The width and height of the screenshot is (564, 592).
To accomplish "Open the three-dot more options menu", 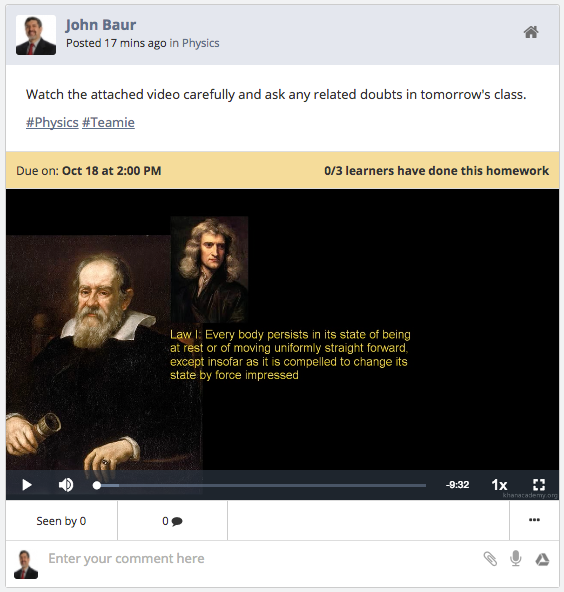I will 534,520.
